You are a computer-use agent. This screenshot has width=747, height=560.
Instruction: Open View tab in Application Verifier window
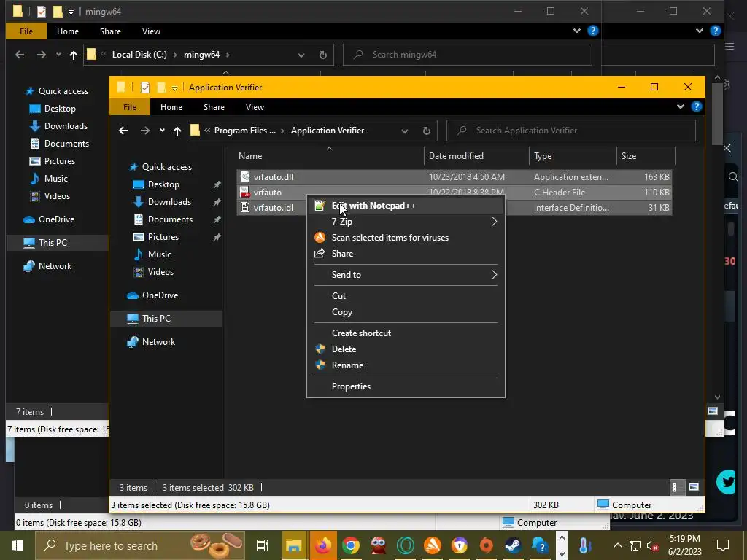point(255,107)
